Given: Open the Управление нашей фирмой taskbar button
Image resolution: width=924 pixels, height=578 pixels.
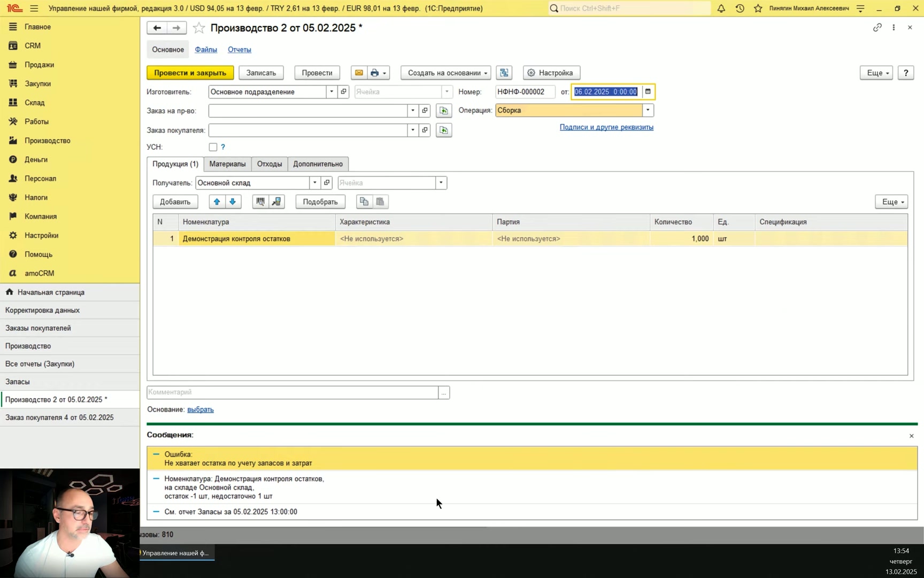Looking at the screenshot, I should [177, 553].
